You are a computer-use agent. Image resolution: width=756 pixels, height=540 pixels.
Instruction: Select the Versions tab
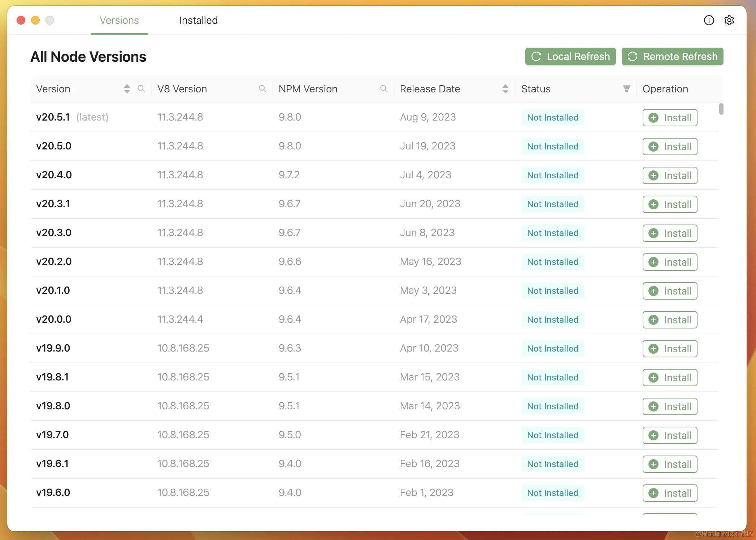[x=119, y=21]
